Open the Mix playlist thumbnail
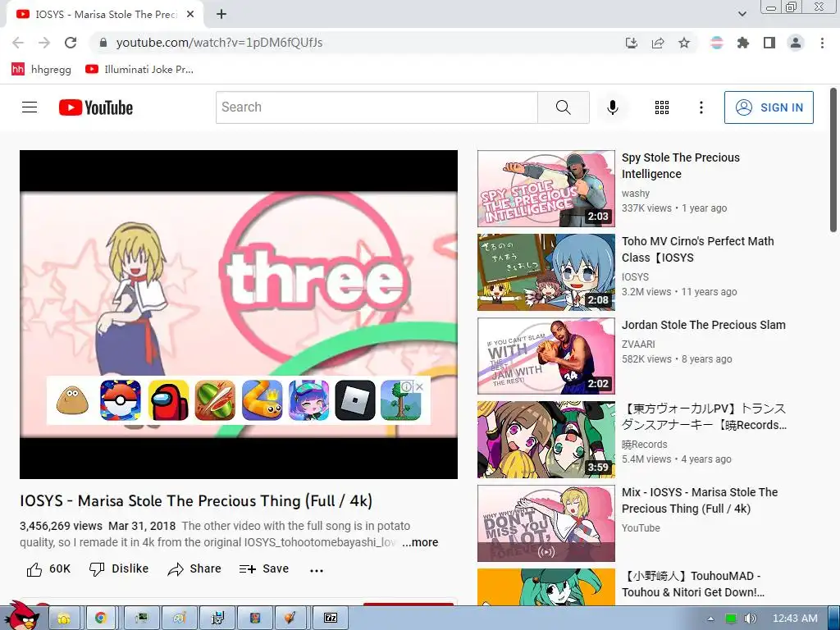 pos(546,523)
